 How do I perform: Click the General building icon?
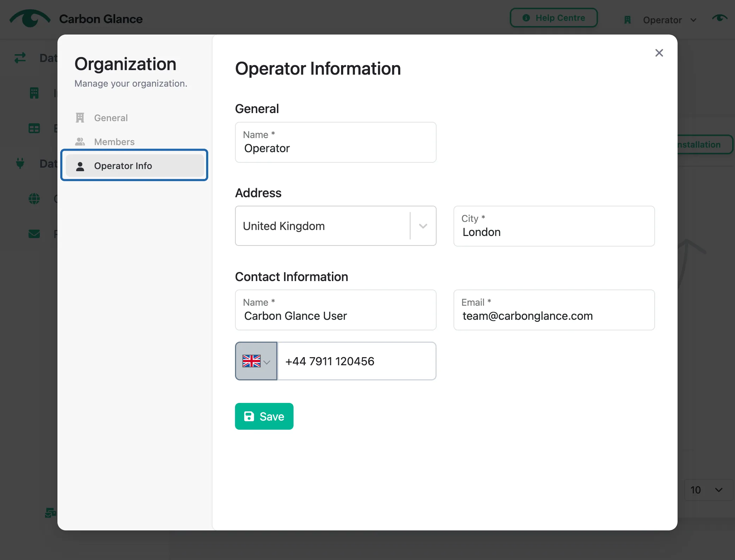(x=80, y=118)
